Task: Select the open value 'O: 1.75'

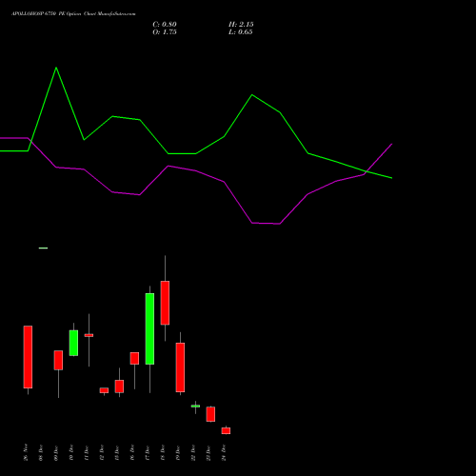Action: [x=165, y=32]
